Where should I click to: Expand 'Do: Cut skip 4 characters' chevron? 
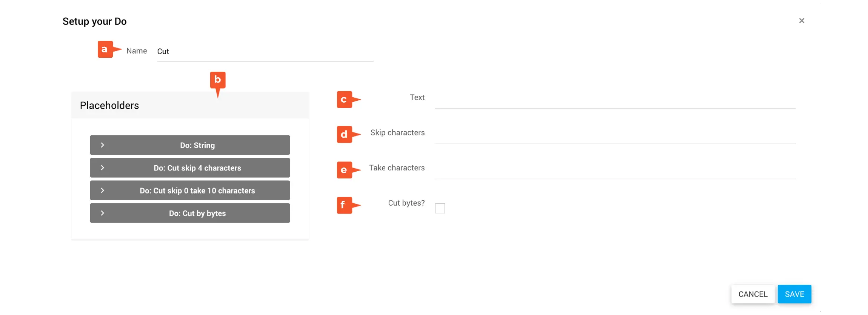[102, 168]
